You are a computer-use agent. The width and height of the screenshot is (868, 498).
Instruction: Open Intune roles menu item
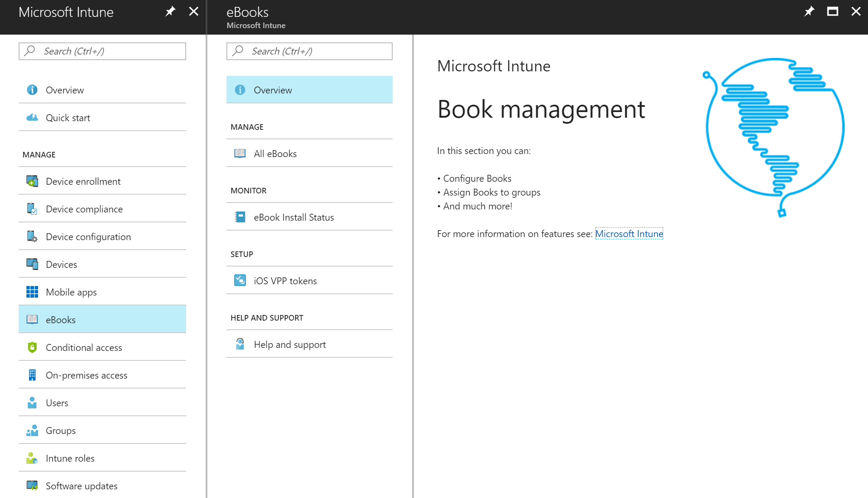(x=70, y=458)
